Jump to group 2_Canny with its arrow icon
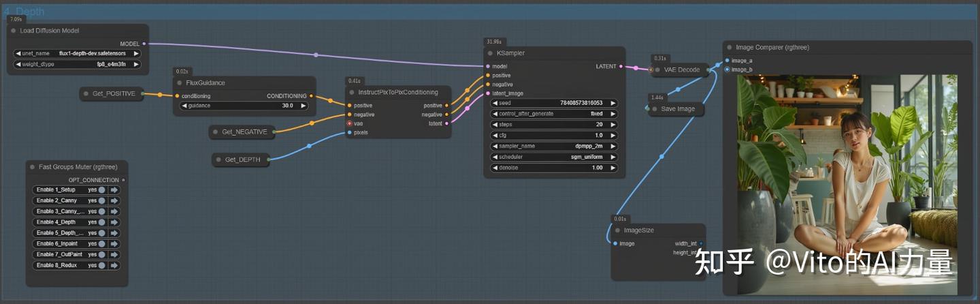The height and width of the screenshot is (304, 980). tap(114, 200)
